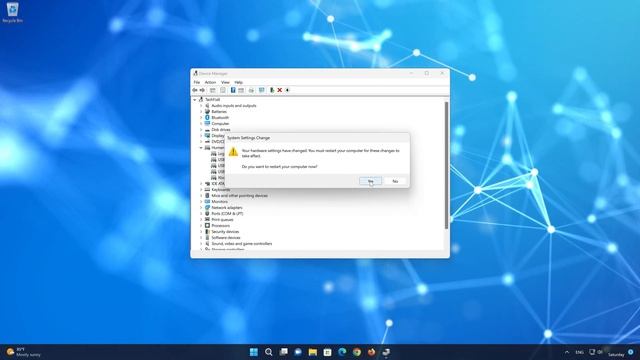Click the Back arrow toolbar icon

(195, 90)
